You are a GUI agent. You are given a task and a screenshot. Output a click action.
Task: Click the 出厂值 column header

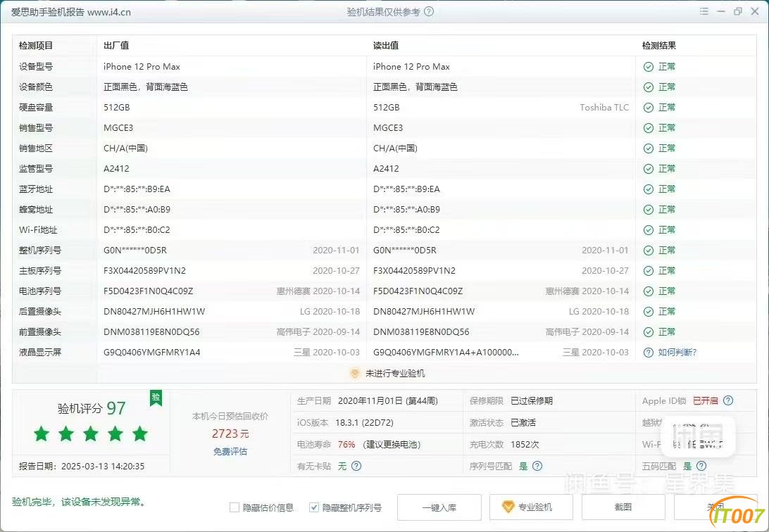pyautogui.click(x=116, y=46)
